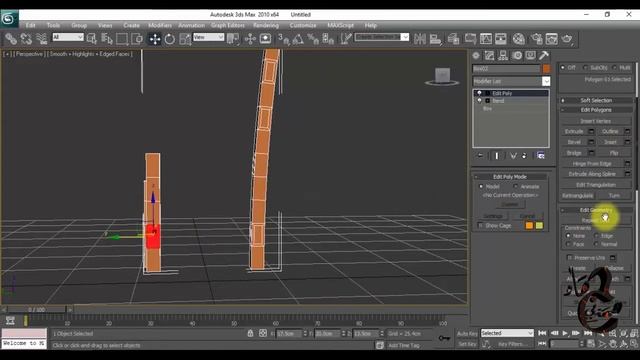This screenshot has width=640, height=360.
Task: Click the ViewCube in the viewport
Action: coord(442,76)
